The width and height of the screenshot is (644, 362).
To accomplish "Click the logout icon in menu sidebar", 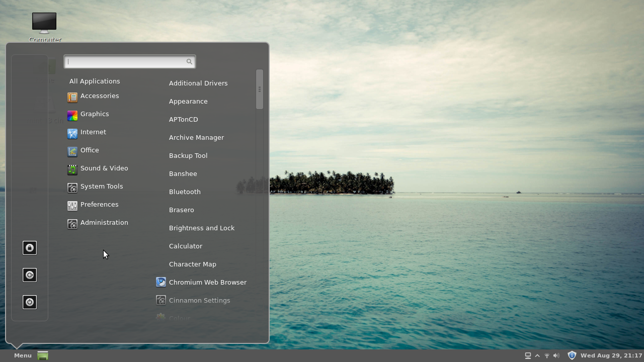I will (x=30, y=275).
